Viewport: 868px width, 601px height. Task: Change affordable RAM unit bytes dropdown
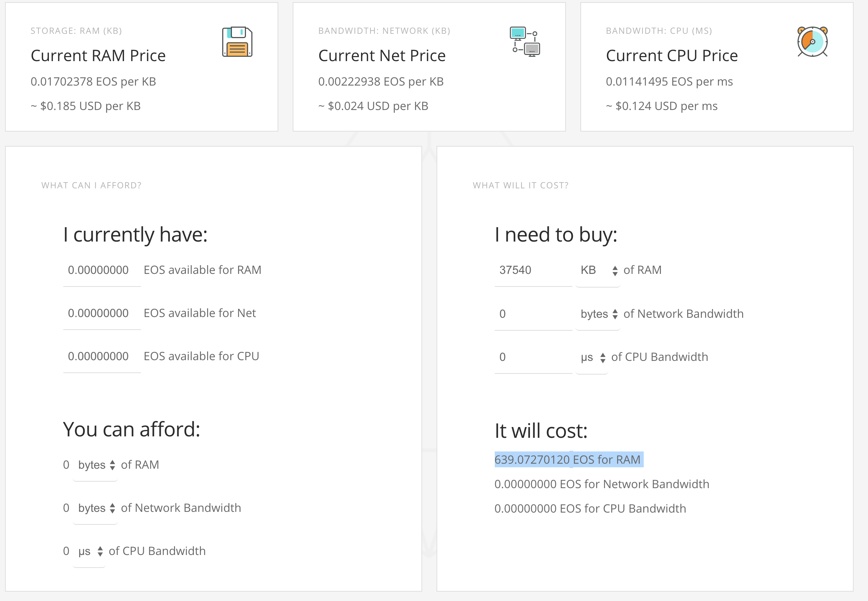click(96, 465)
